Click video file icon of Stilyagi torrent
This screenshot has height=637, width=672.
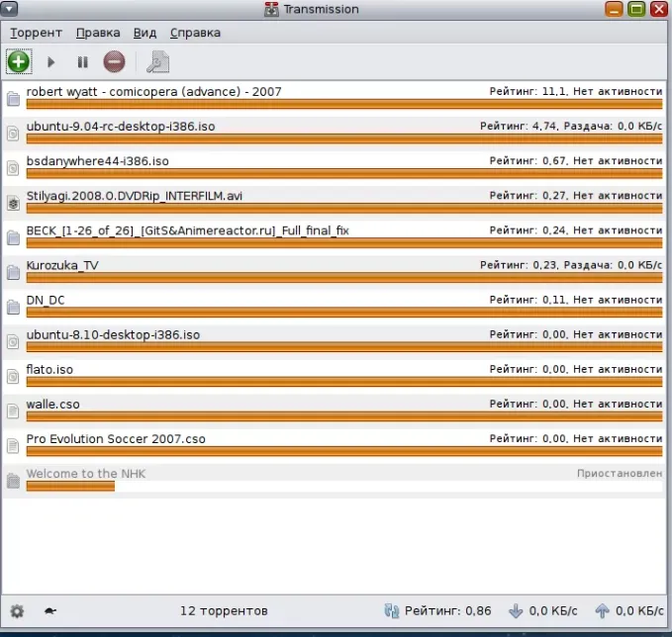pos(13,203)
